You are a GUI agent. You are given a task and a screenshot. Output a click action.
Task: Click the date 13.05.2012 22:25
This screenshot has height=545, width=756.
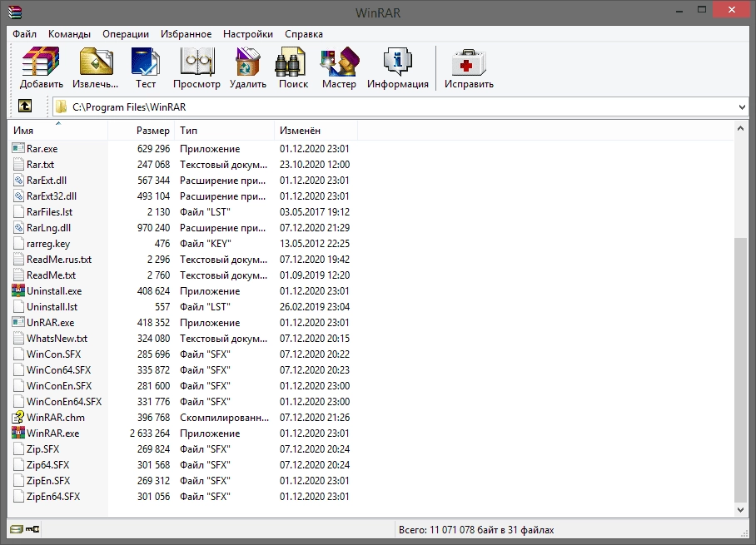[x=315, y=243]
